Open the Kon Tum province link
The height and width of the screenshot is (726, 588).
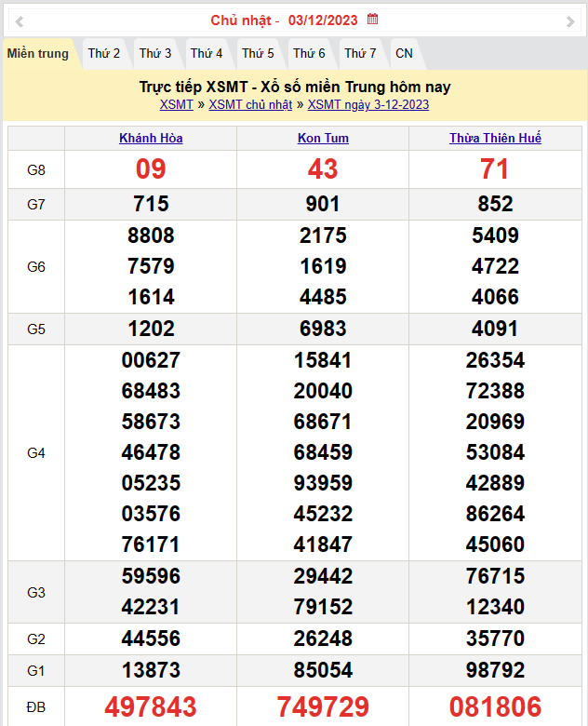[323, 138]
